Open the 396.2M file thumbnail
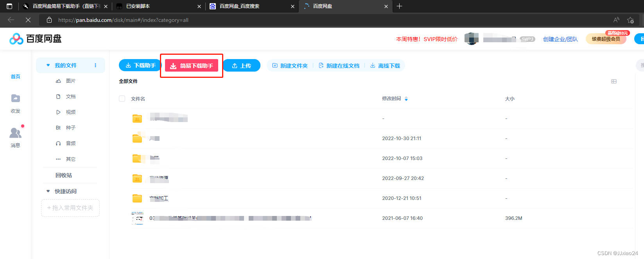The width and height of the screenshot is (644, 259). [137, 218]
